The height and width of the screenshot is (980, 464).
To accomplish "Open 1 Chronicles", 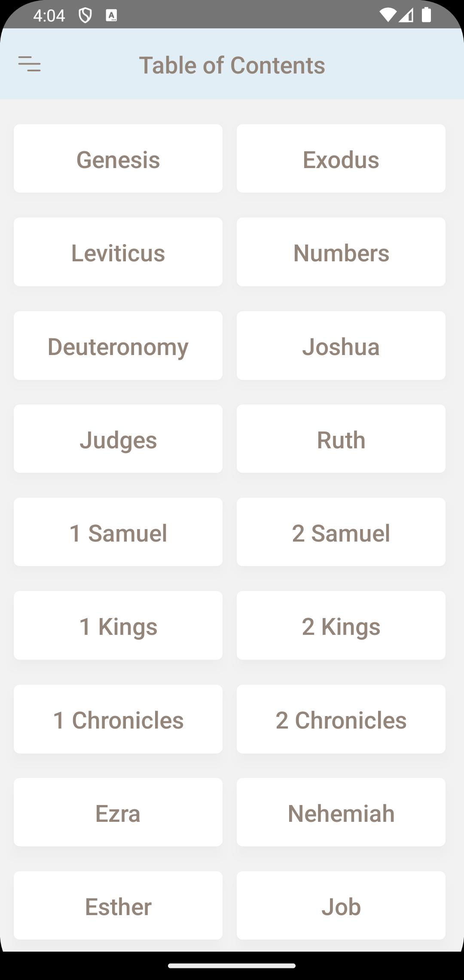I will (118, 720).
